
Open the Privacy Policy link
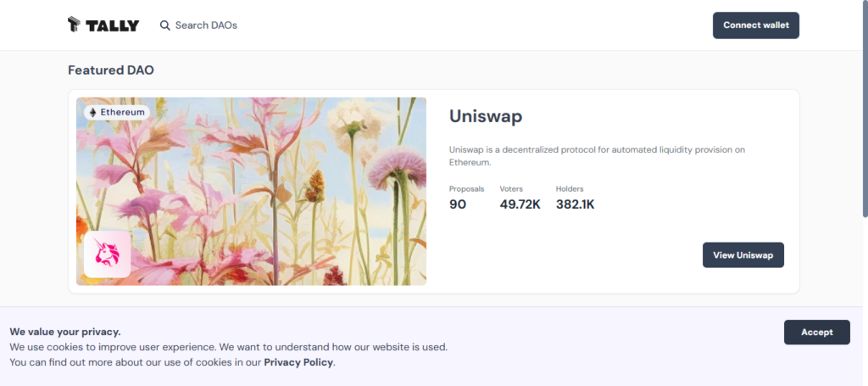pyautogui.click(x=298, y=363)
